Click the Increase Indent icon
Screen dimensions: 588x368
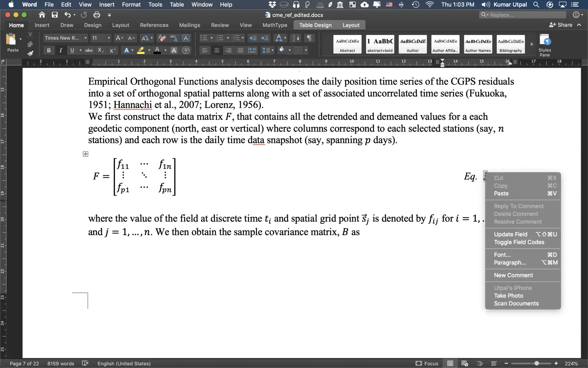pyautogui.click(x=265, y=38)
